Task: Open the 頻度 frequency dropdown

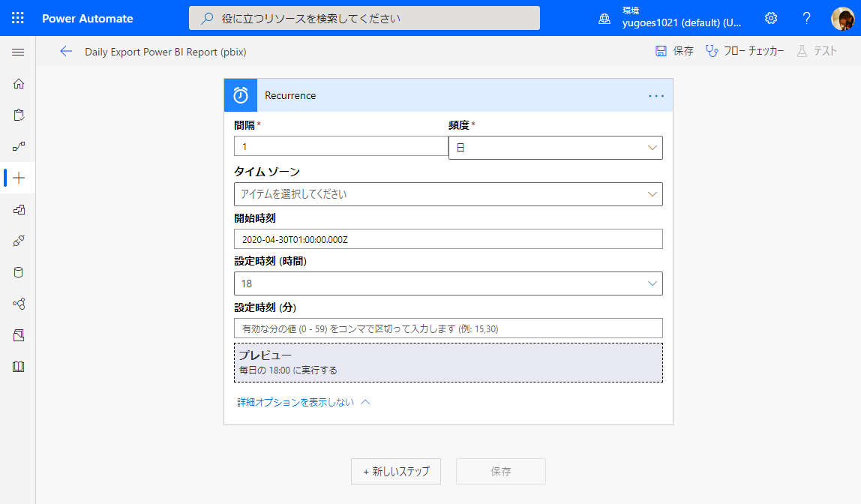Action: coord(556,148)
